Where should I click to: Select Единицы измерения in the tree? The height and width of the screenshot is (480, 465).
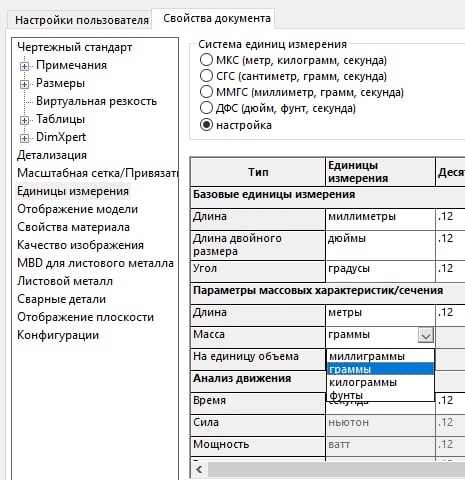point(73,191)
